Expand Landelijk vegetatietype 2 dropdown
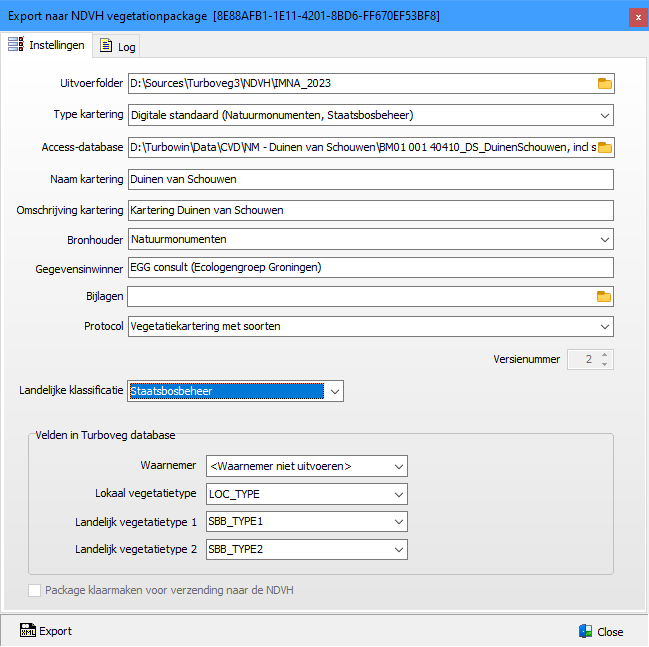Viewport: 649px width, 647px height. (x=399, y=549)
